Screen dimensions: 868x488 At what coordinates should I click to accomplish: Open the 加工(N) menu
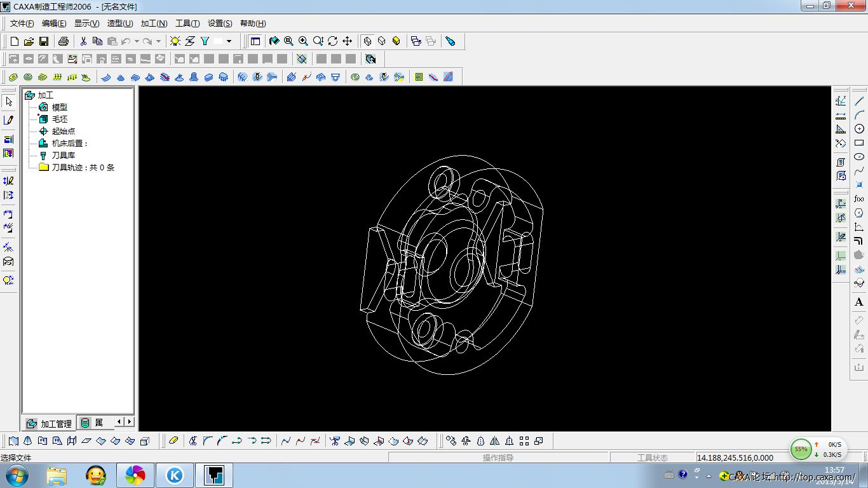[x=154, y=24]
